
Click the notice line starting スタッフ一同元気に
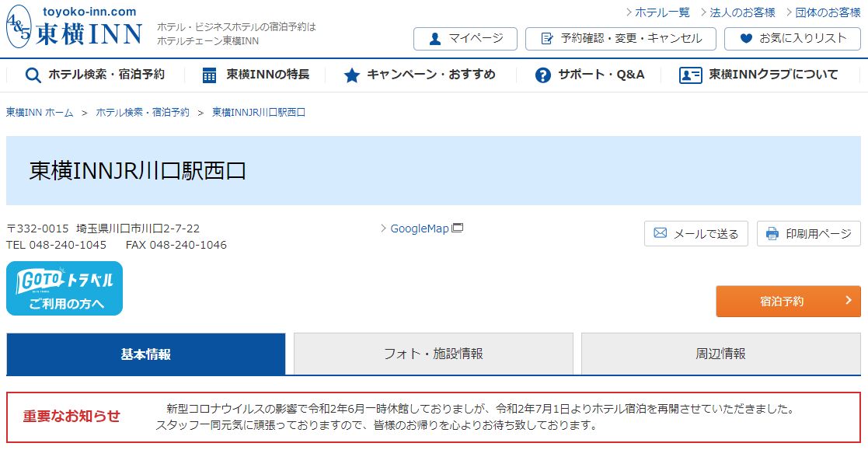click(377, 425)
